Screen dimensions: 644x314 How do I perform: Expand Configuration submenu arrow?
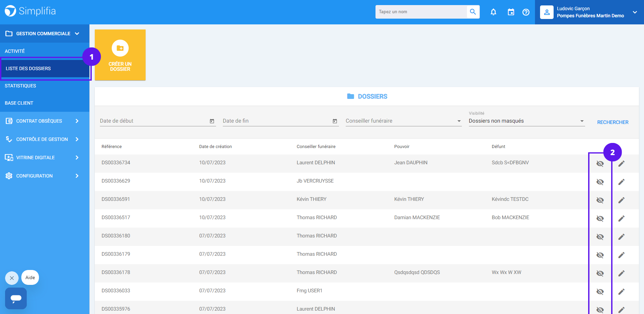(77, 176)
